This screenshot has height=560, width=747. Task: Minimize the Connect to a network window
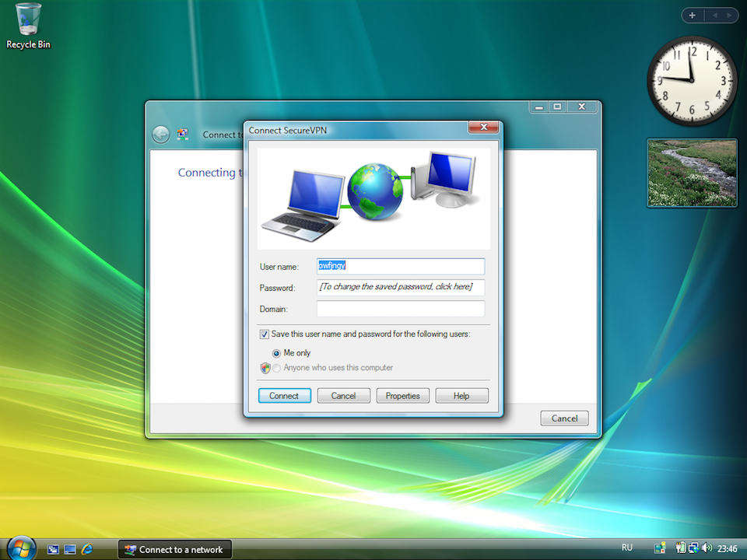538,107
